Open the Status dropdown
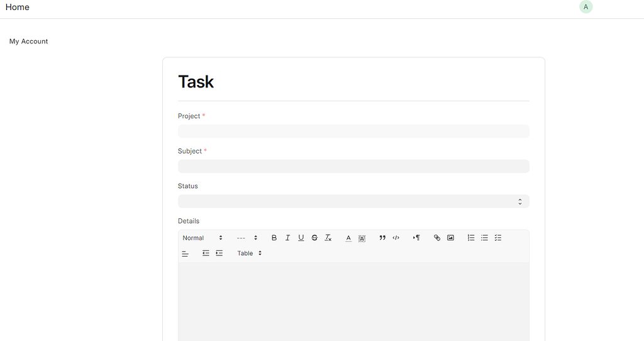This screenshot has width=644, height=341. 353,201
